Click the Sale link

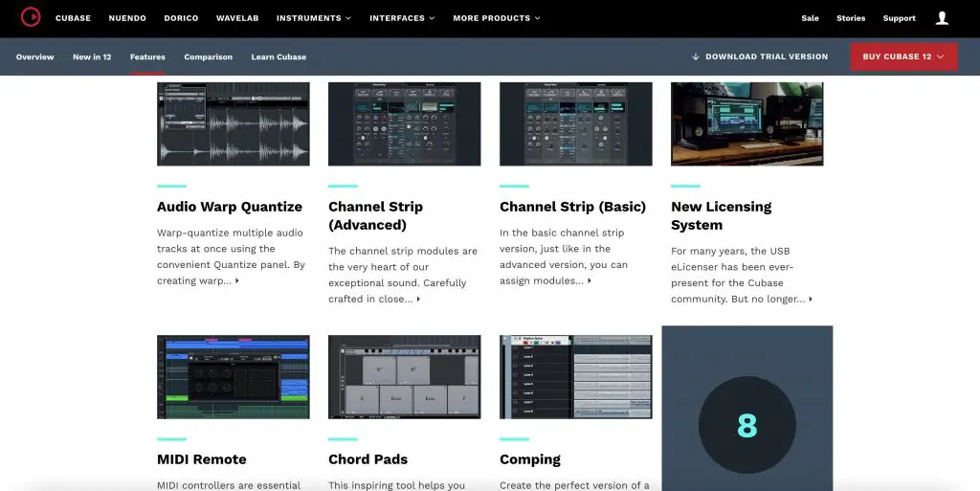click(x=810, y=18)
